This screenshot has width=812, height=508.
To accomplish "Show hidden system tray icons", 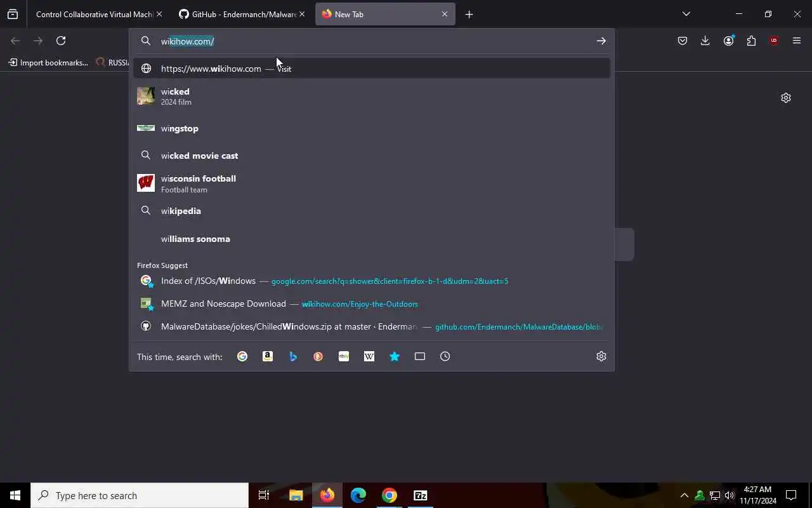I will 684,495.
